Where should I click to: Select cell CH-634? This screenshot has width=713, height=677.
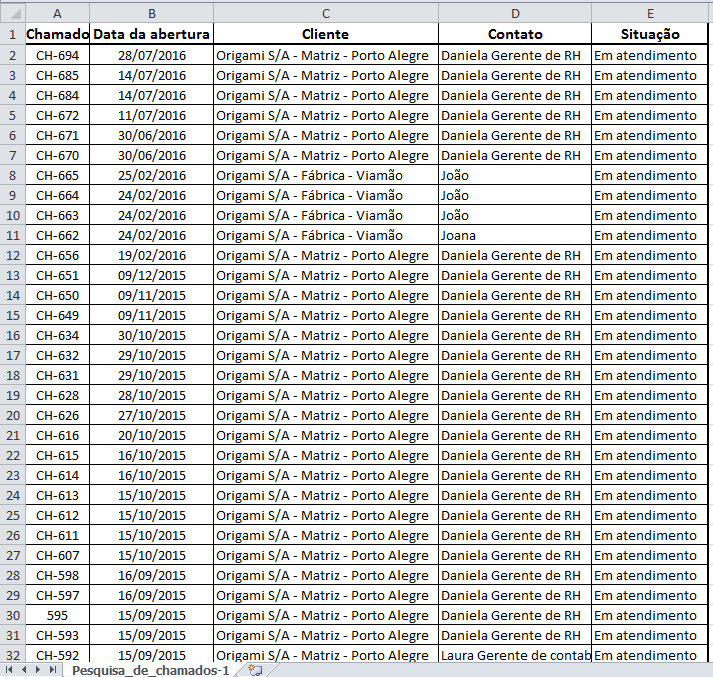tap(57, 336)
